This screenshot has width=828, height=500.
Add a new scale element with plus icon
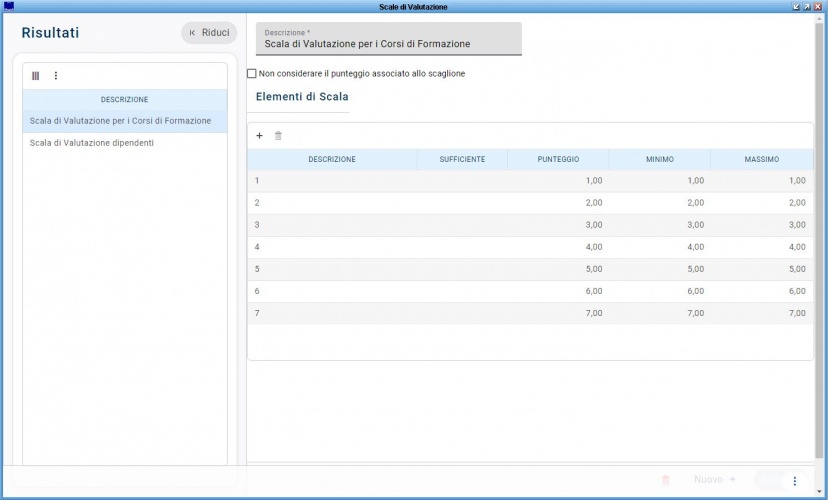tap(260, 136)
